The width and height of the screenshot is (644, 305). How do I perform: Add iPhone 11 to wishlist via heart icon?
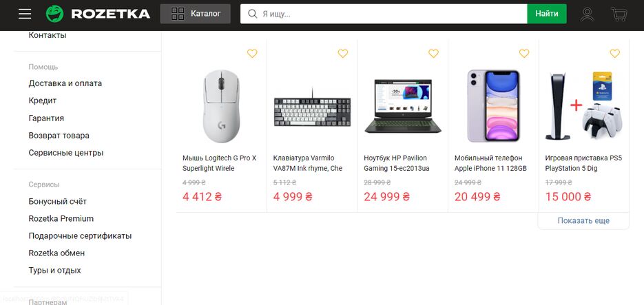[524, 54]
